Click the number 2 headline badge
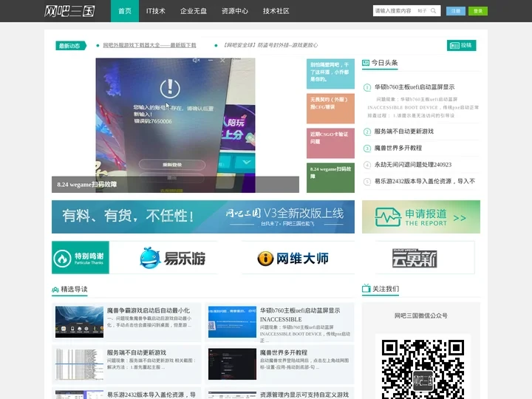Viewport: 532px width, 399px height. point(367,132)
